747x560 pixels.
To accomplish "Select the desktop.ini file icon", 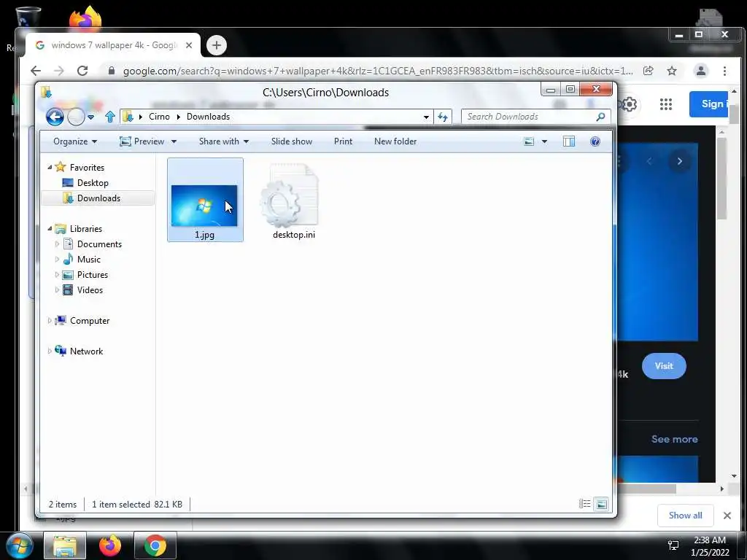I will click(x=290, y=195).
